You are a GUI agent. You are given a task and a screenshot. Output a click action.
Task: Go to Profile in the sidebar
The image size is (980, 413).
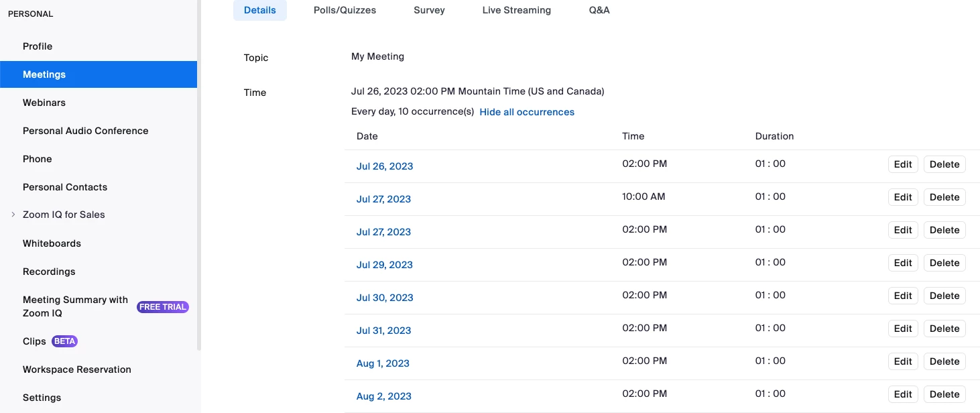(38, 46)
